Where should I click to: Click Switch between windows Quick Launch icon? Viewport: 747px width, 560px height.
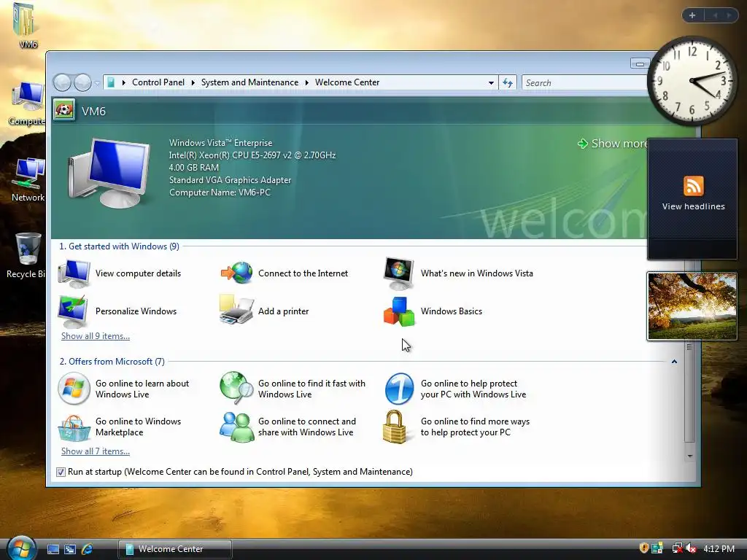coord(70,549)
